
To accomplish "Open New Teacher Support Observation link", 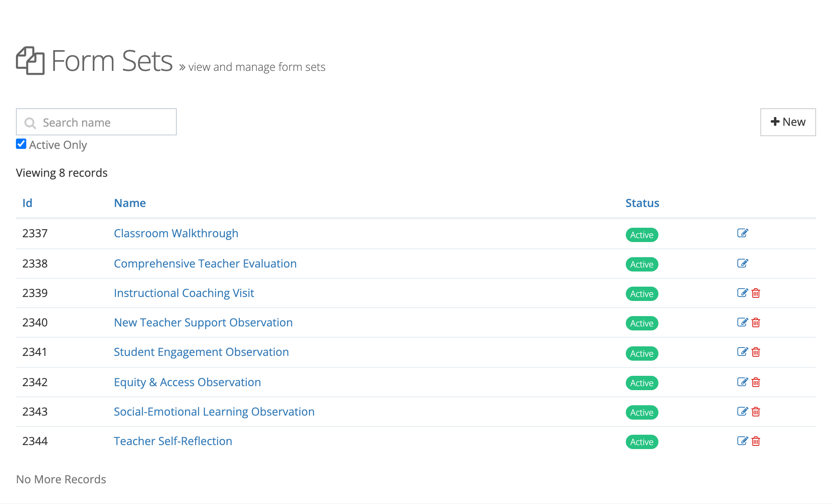I will click(203, 322).
